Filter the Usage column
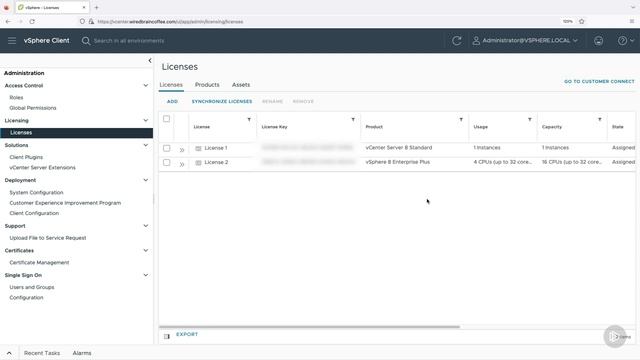Viewport: 640px width, 360px height. pos(530,120)
